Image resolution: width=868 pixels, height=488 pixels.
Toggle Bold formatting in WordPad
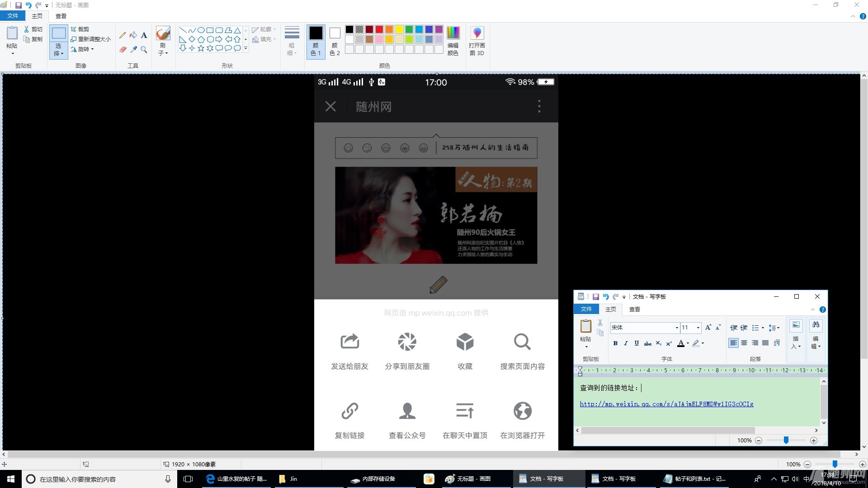tap(615, 343)
